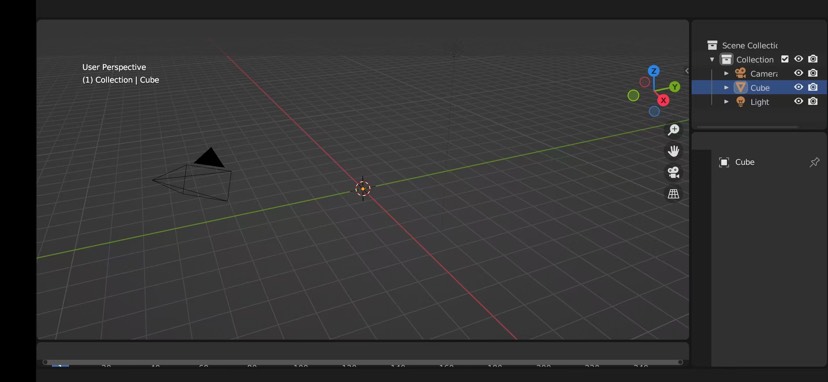828x382 pixels.
Task: Click the zoom view magnifier icon
Action: pyautogui.click(x=673, y=129)
